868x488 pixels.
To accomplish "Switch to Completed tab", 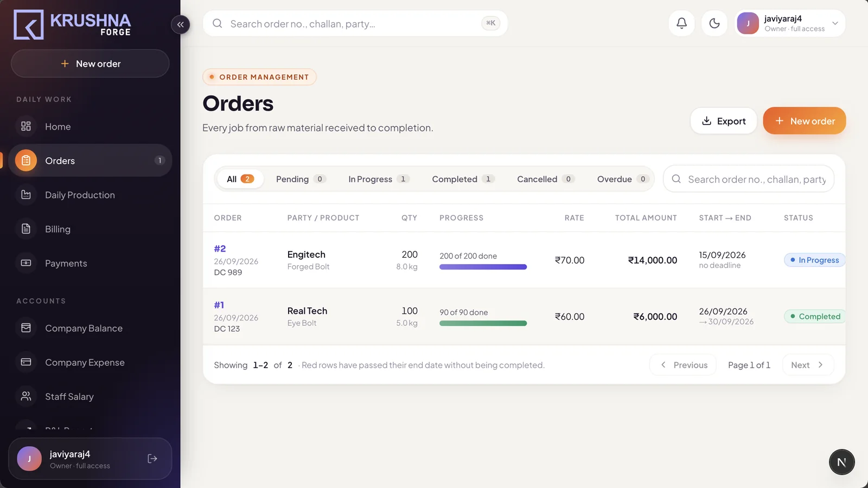I will (463, 179).
